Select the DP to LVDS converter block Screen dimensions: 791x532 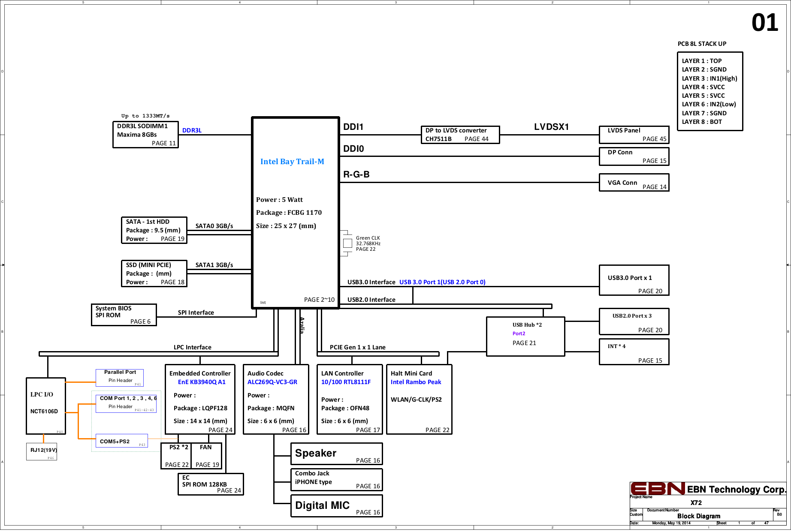[460, 135]
